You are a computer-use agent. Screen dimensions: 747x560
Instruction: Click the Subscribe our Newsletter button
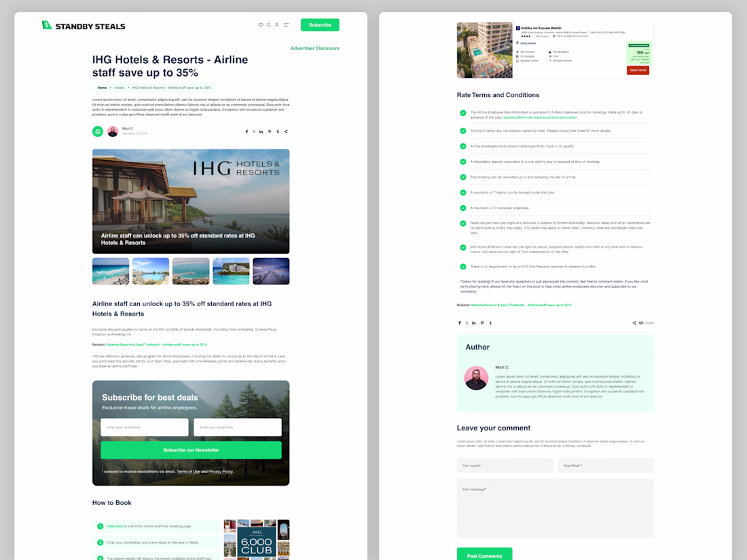pyautogui.click(x=191, y=450)
